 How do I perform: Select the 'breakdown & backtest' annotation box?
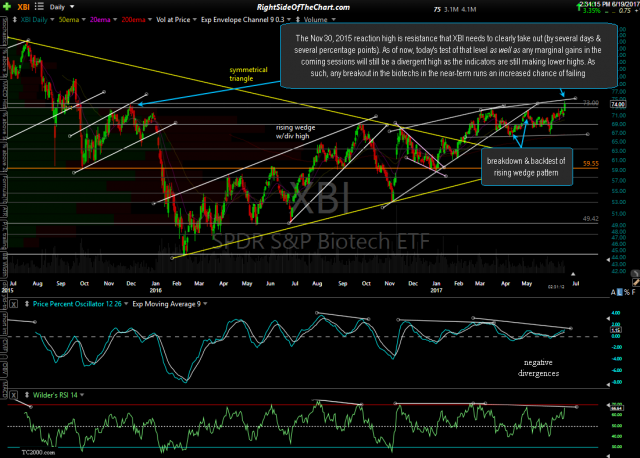pyautogui.click(x=528, y=166)
